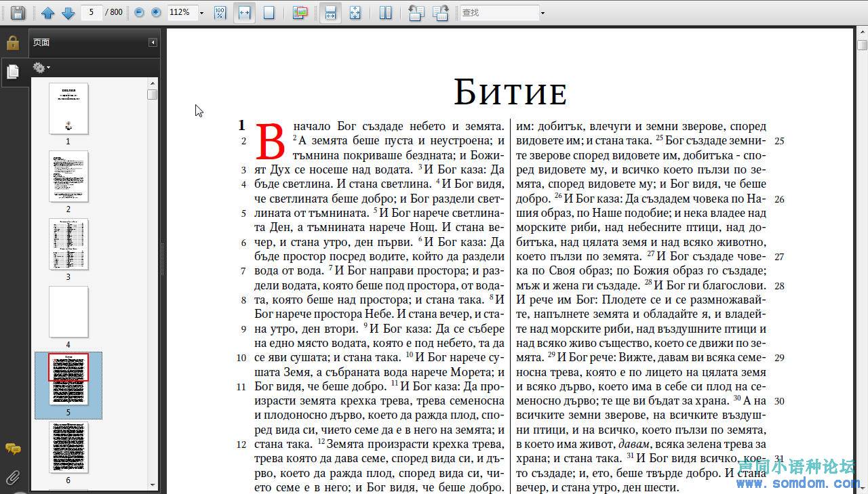Click thumbnail panel scroll down arrow
Viewport: 868px width, 494px height.
[153, 485]
